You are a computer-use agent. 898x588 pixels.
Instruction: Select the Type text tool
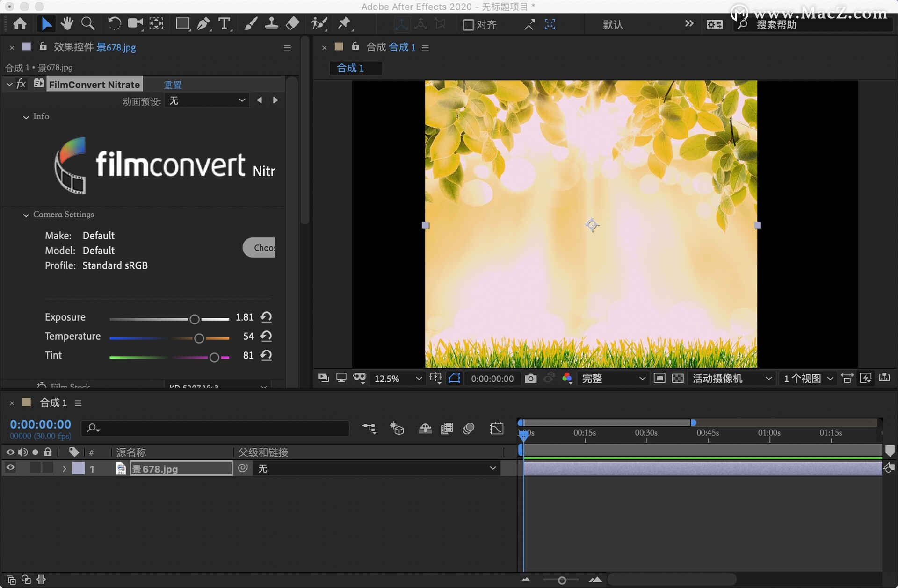click(224, 23)
